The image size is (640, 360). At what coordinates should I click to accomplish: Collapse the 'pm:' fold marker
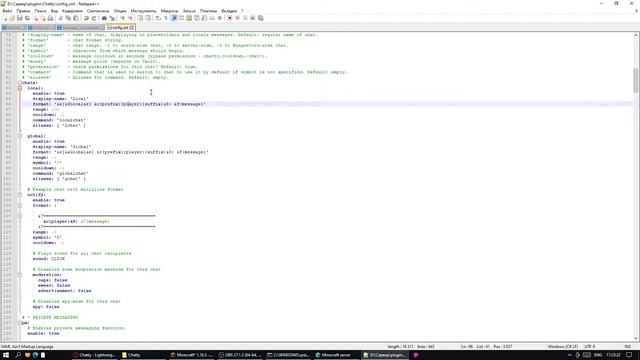point(20,322)
